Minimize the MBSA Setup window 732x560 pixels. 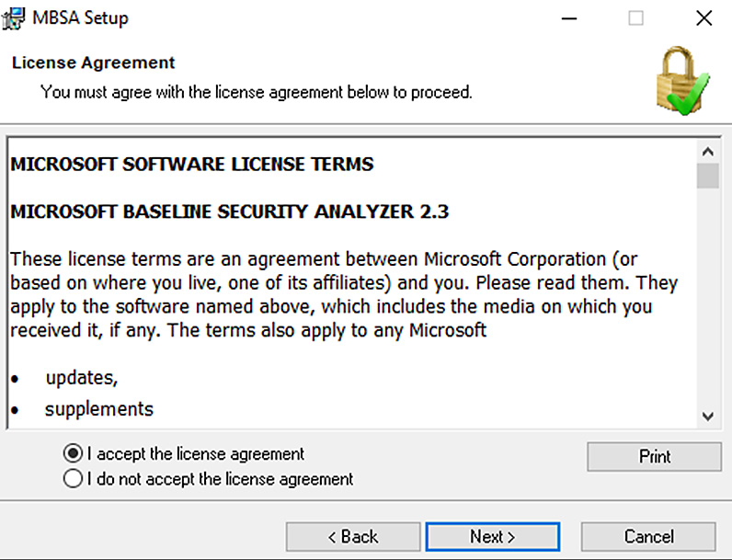click(x=569, y=18)
